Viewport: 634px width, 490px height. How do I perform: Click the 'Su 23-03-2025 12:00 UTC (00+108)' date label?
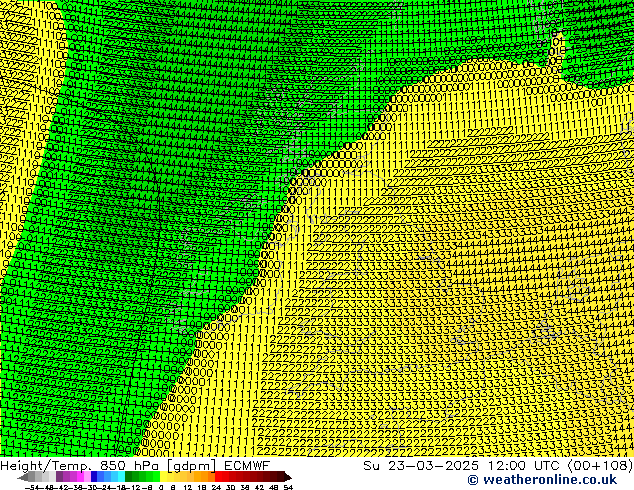(498, 466)
